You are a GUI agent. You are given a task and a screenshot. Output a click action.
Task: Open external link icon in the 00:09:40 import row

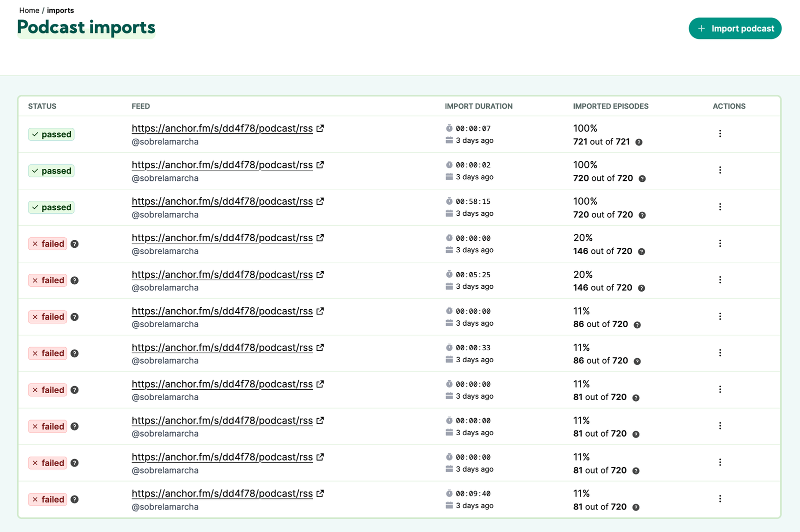320,494
